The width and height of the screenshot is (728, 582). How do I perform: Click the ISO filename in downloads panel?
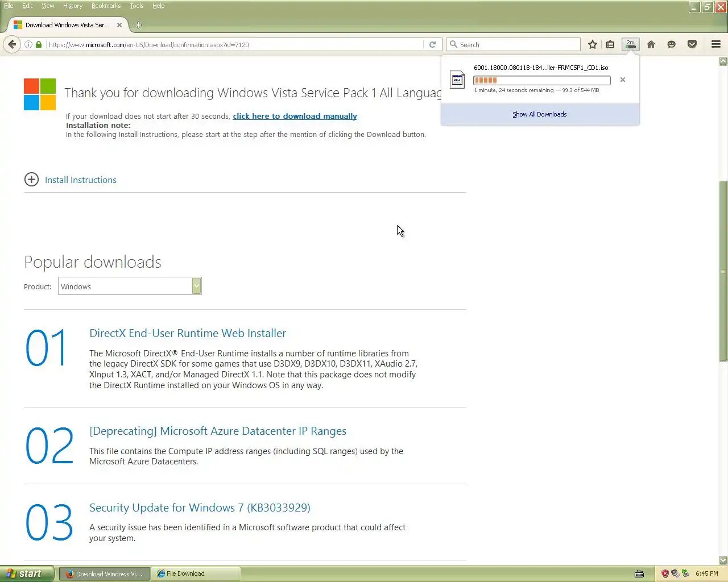pos(541,68)
